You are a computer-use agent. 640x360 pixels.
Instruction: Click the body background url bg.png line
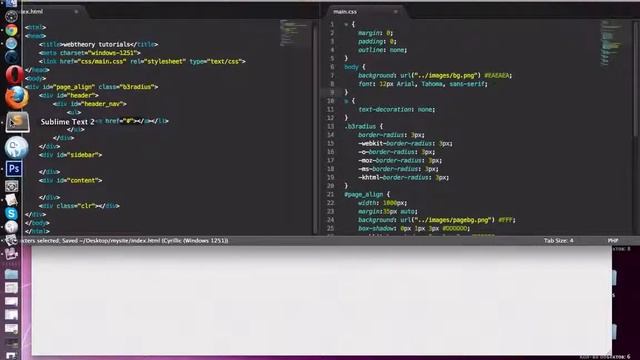(435, 76)
